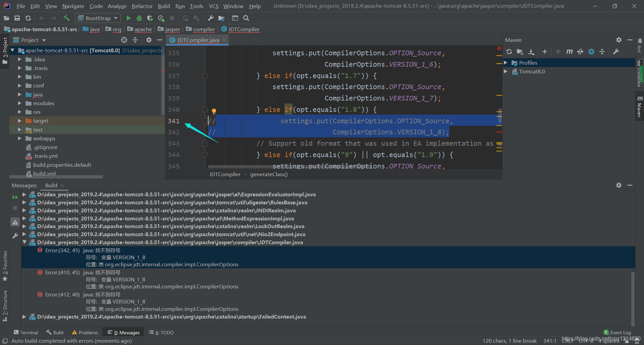
Task: Click the quick-fix light bulb in editor
Action: point(214,111)
